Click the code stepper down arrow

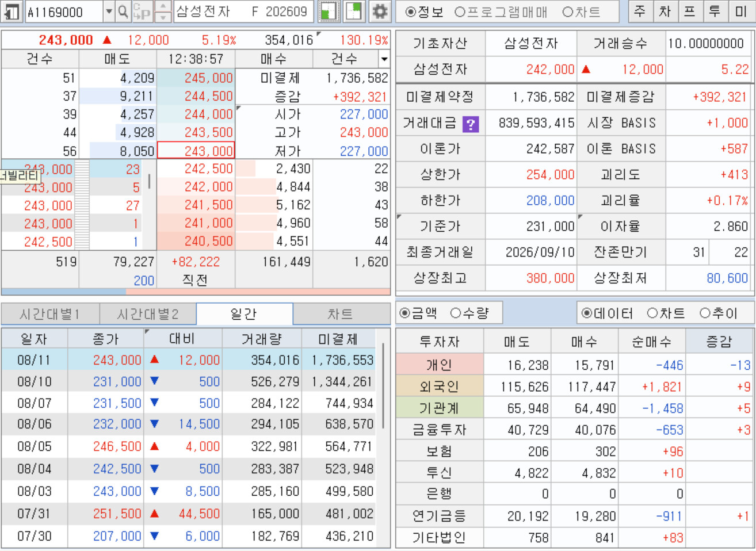click(163, 17)
